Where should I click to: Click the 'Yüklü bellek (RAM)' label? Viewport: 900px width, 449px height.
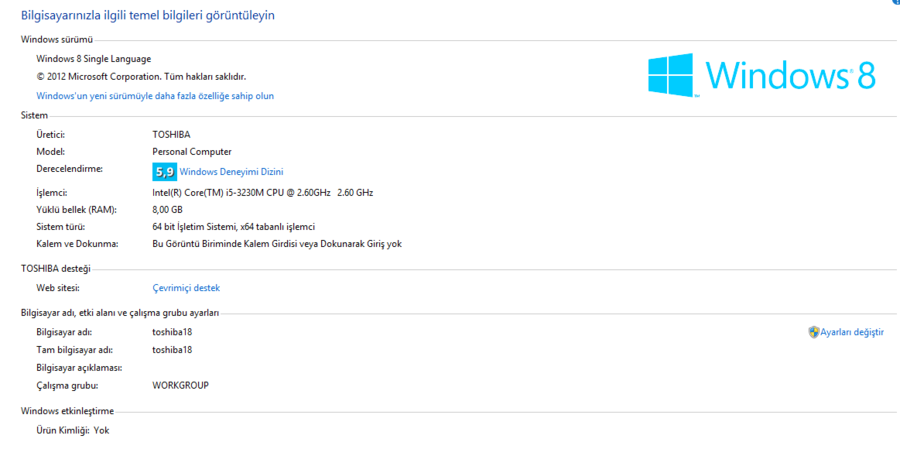(76, 210)
